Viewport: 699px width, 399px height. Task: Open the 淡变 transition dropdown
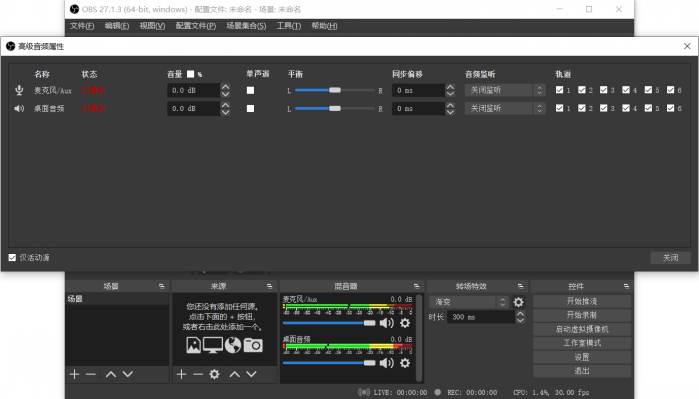pyautogui.click(x=469, y=302)
